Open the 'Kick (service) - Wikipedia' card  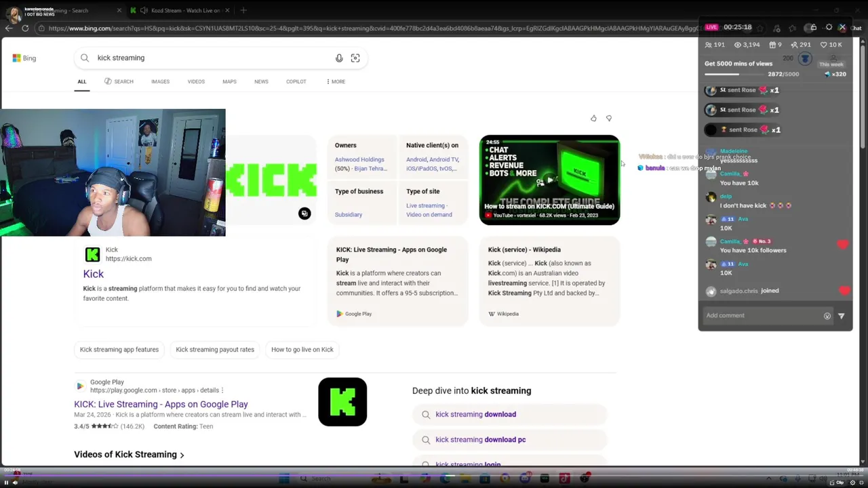pos(549,281)
